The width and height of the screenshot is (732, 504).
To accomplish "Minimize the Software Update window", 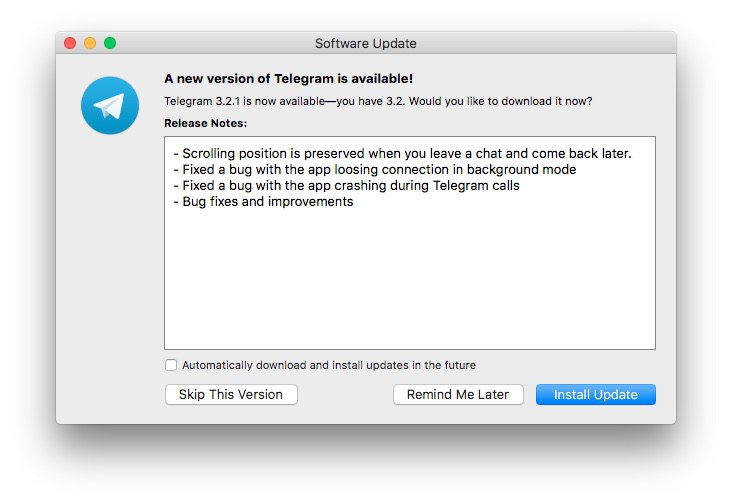I will point(90,43).
